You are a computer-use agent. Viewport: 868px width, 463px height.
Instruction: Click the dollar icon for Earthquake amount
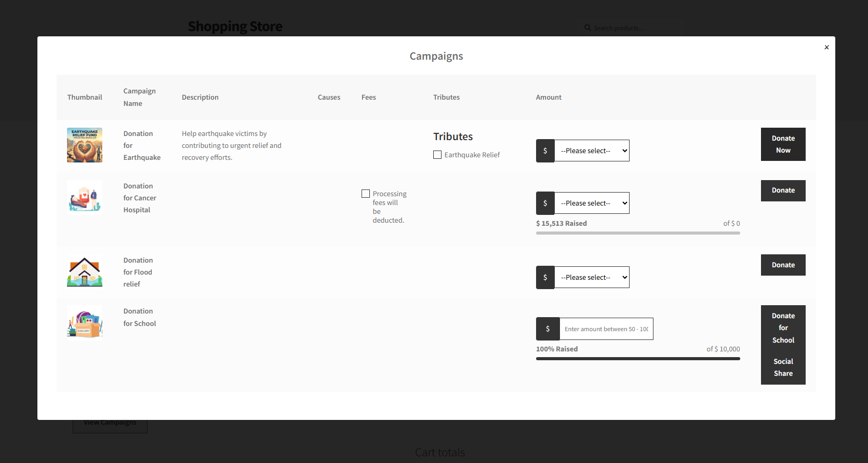point(545,151)
